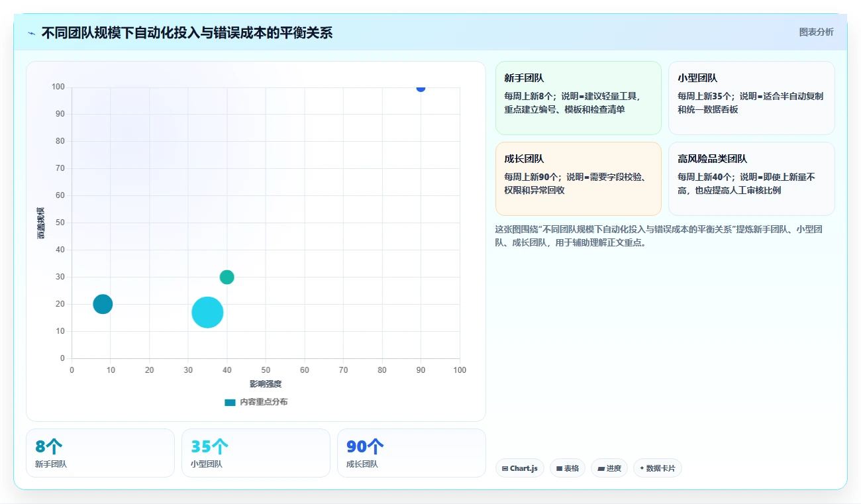
Task: Open the 成长团队 info card
Action: click(x=578, y=179)
